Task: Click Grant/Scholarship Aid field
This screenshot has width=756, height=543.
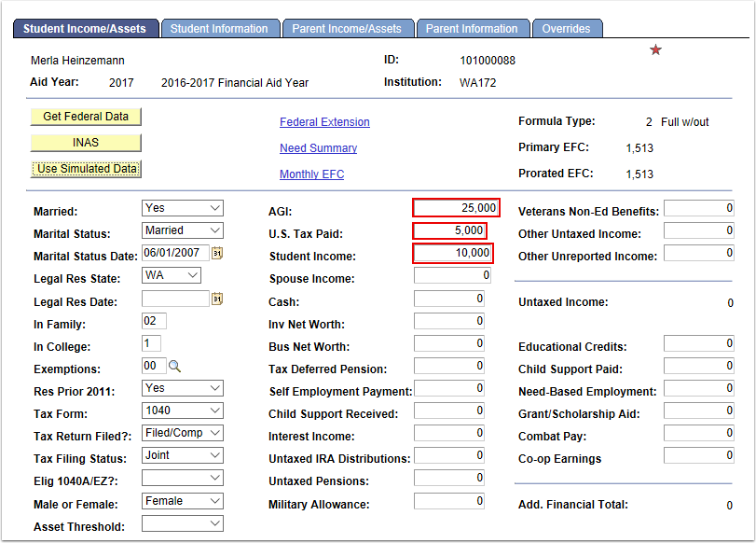Action: (699, 411)
